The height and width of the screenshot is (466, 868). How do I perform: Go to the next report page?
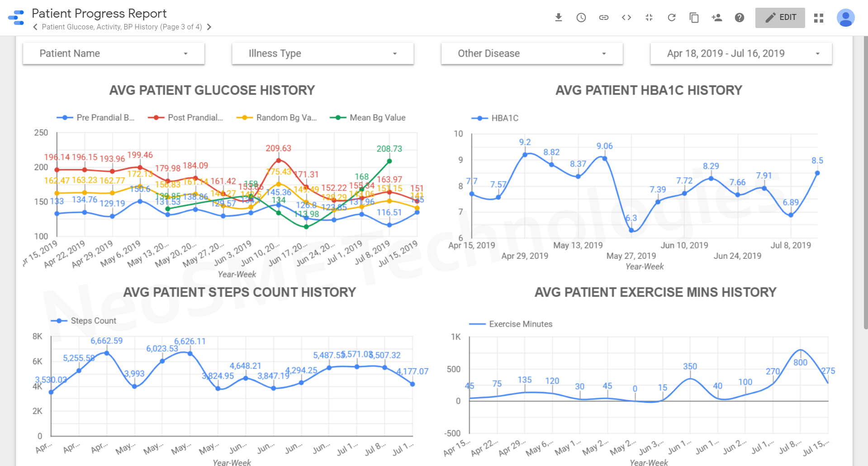tap(209, 27)
